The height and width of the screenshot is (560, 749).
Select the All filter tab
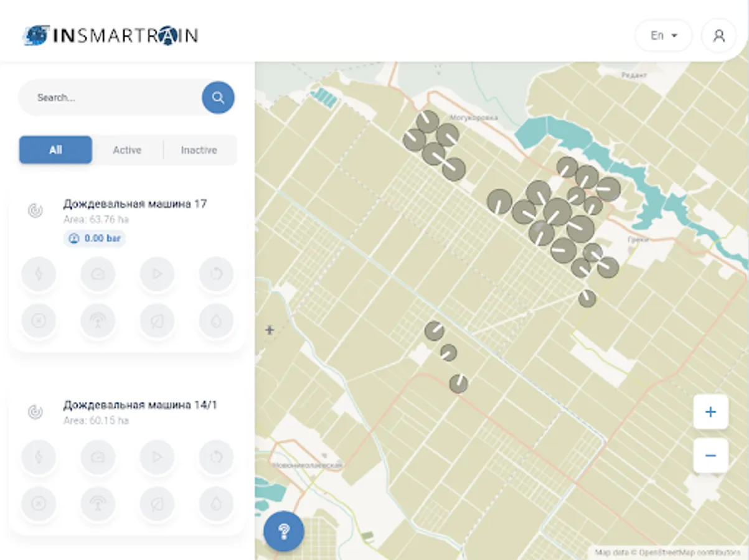55,150
